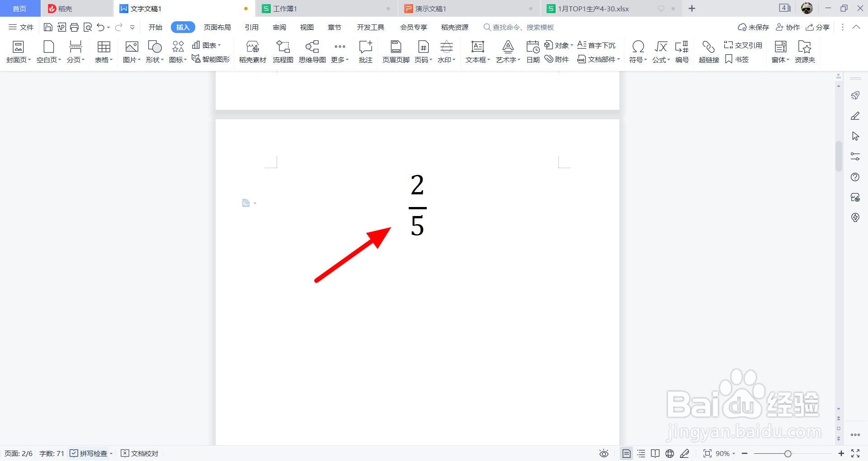Image resolution: width=868 pixels, height=461 pixels.
Task: Click the Share (分享) button
Action: (818, 27)
